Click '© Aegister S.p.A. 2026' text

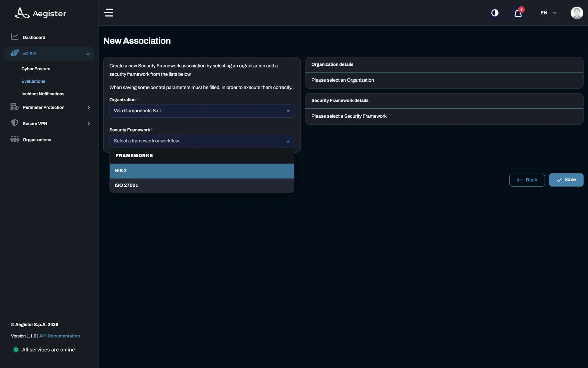click(35, 325)
